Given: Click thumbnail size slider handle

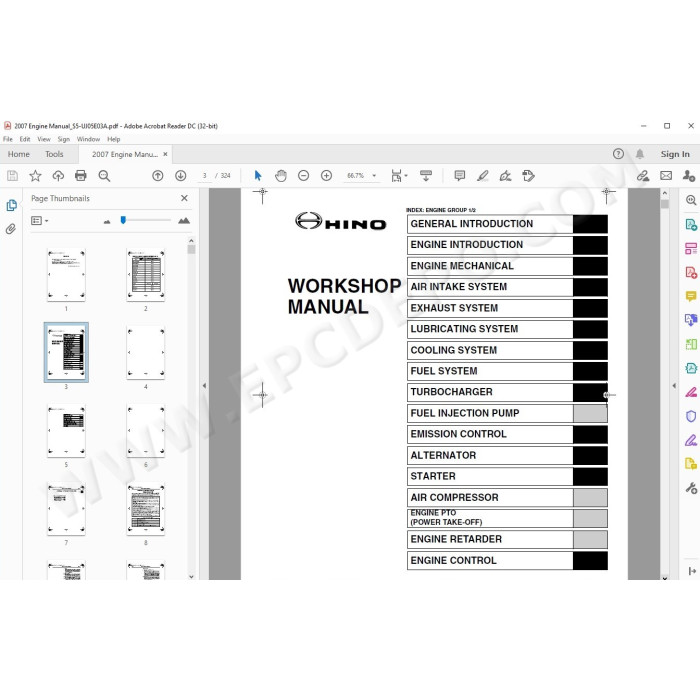Looking at the screenshot, I should [x=123, y=220].
